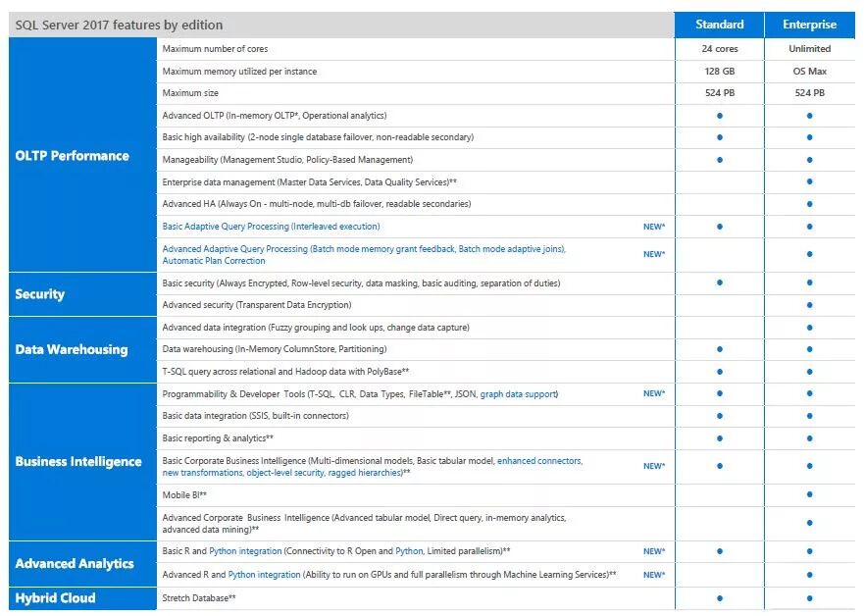Click NEW tag on Basic Corporate BI row

(654, 466)
